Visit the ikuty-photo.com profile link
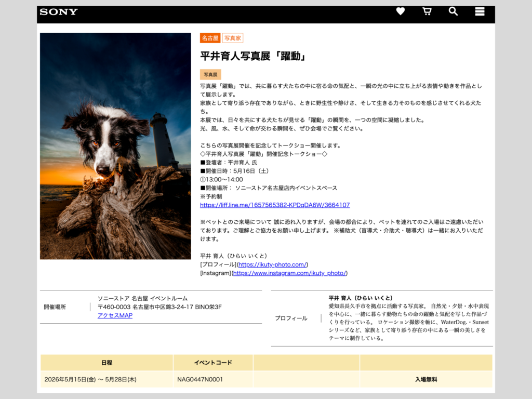This screenshot has height=399, width=532. (273, 264)
